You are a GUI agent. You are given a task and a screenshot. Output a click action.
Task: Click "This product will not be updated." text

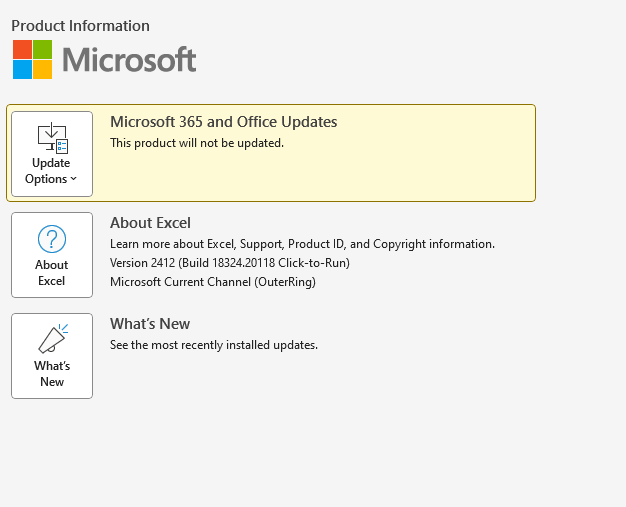[x=197, y=143]
